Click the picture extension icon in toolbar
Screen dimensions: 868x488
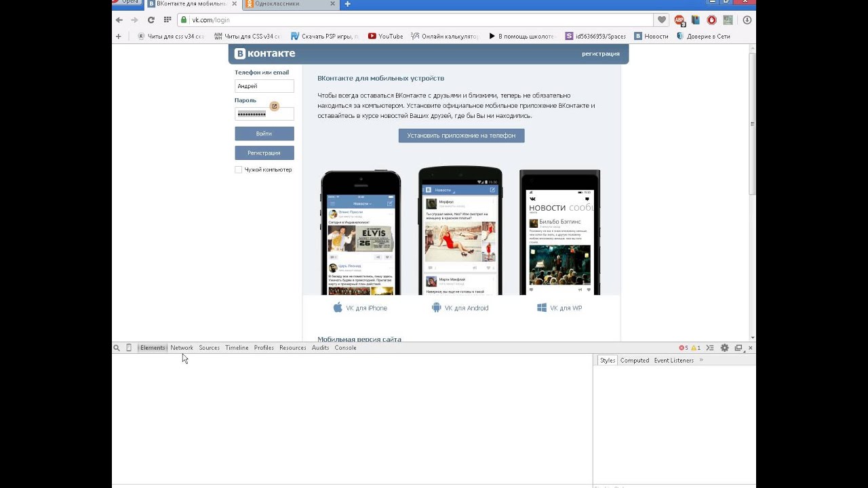point(728,20)
